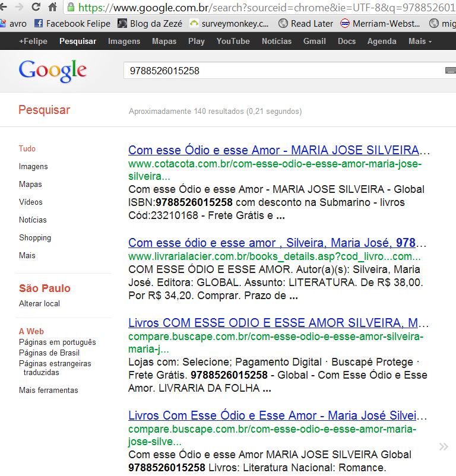Filter by Páginas estrangeiras traduzidas
The height and width of the screenshot is (476, 456).
pyautogui.click(x=55, y=368)
